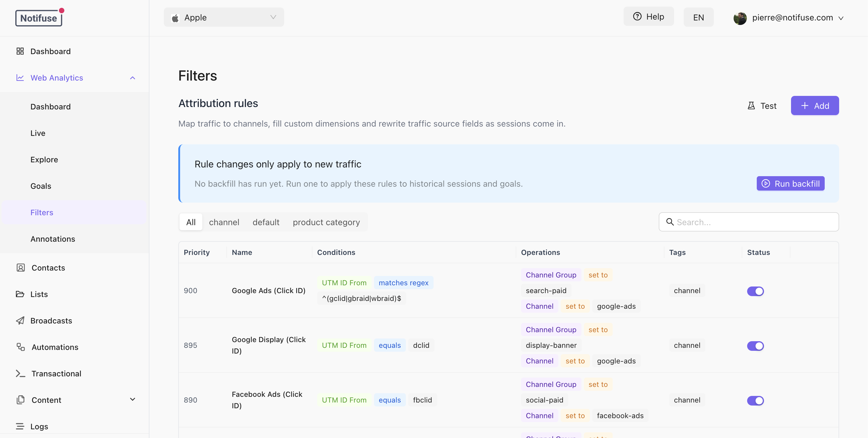Select the All filter tab
The image size is (868, 438).
tap(191, 222)
